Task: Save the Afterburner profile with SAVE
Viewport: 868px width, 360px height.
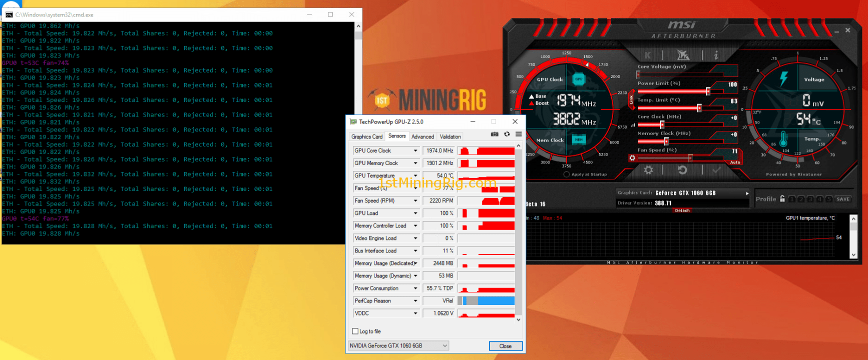Action: coord(843,199)
